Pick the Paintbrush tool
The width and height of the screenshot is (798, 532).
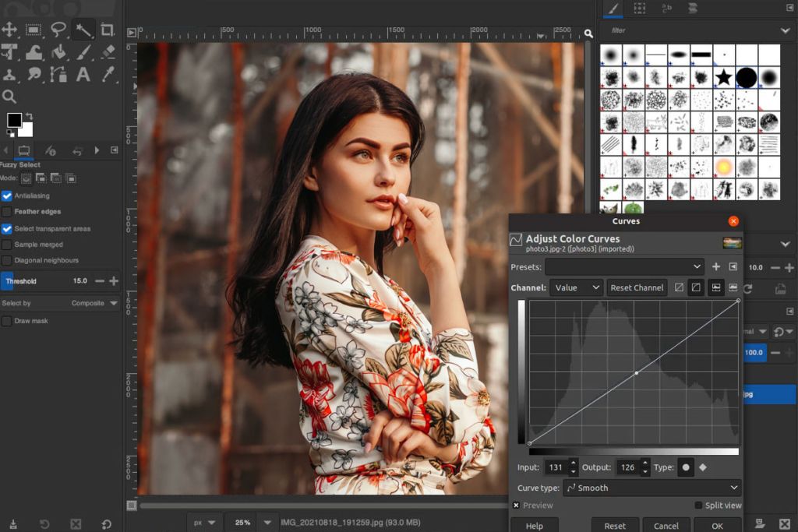pyautogui.click(x=83, y=51)
